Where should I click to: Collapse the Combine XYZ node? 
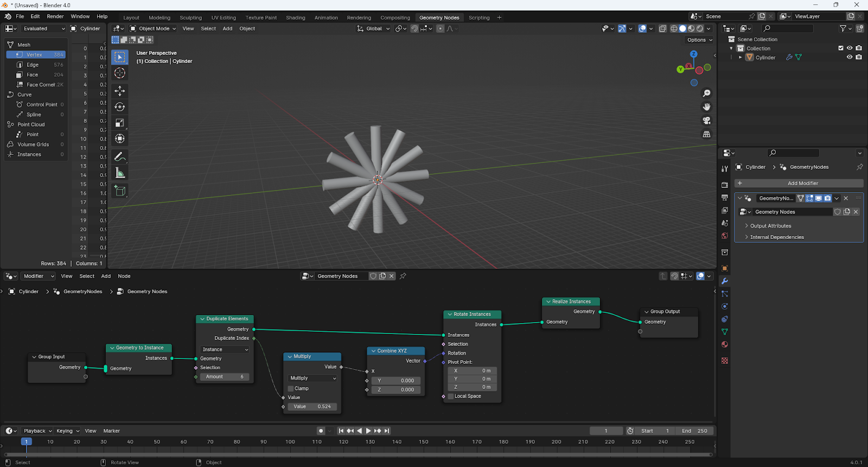point(373,351)
